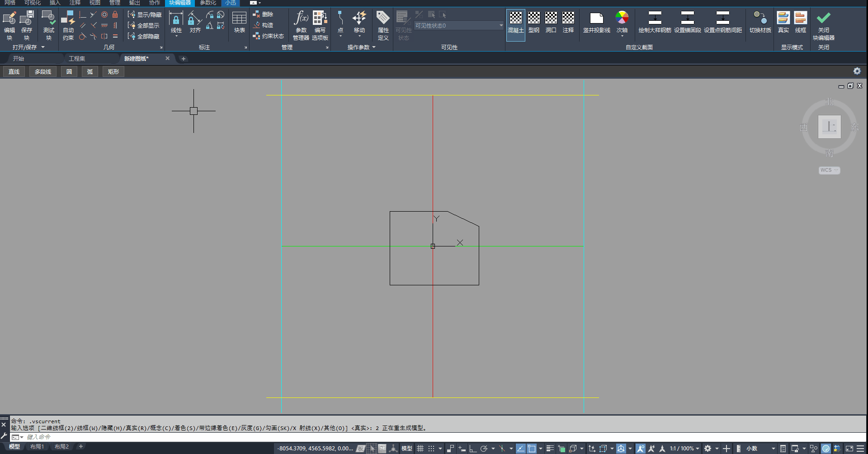Open the 可见性状态0 dropdown

(x=459, y=25)
